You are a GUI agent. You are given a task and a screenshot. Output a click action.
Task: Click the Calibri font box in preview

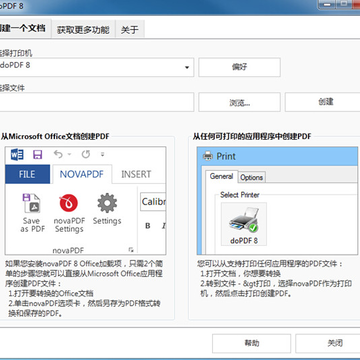153,202
